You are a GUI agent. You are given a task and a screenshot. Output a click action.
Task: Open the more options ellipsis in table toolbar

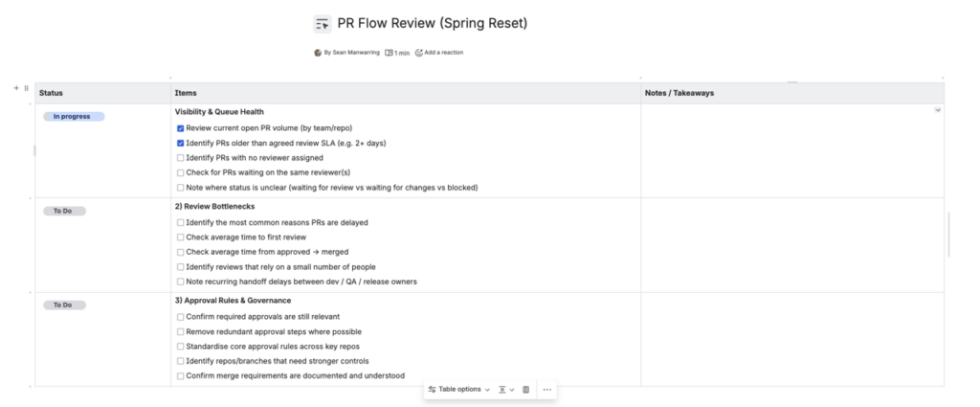coord(546,390)
